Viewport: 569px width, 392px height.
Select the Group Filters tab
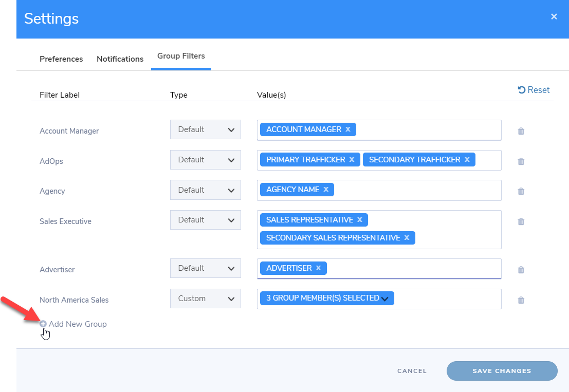181,56
